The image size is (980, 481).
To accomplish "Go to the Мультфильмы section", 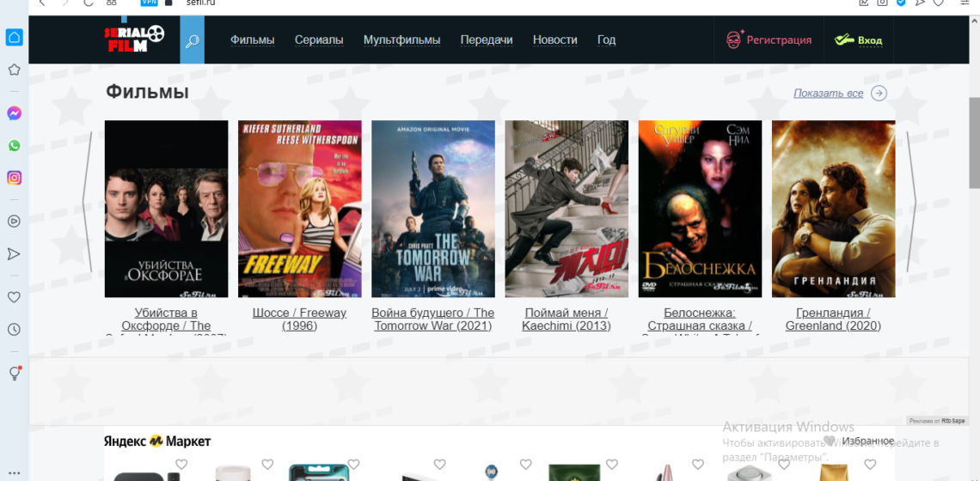I will pos(401,40).
